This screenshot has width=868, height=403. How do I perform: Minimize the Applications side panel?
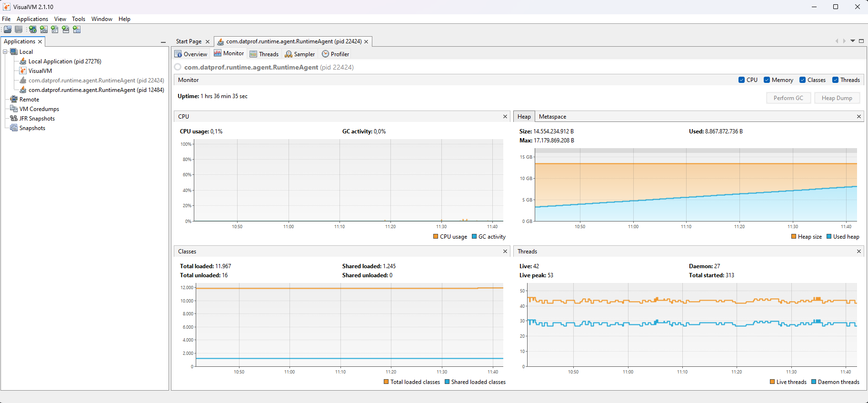(163, 42)
